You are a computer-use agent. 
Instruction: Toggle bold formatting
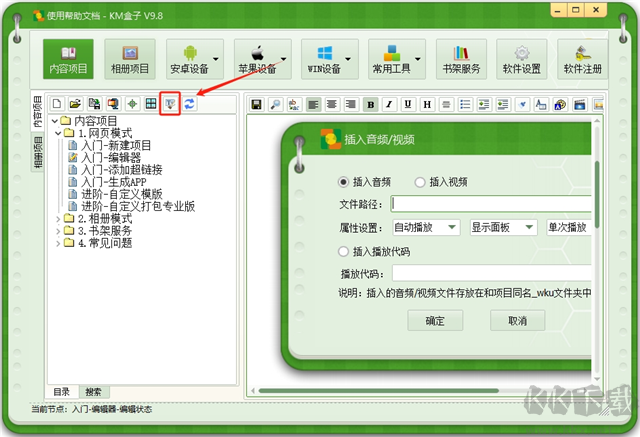tap(371, 105)
